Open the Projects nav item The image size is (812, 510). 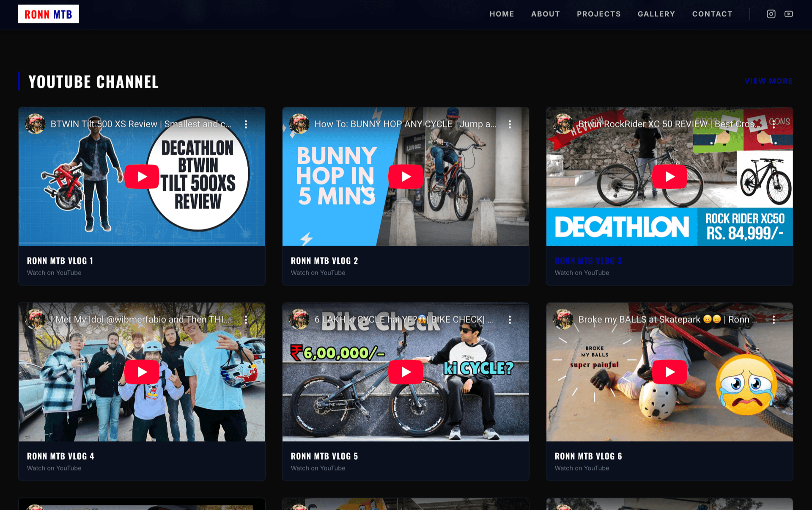click(x=599, y=14)
